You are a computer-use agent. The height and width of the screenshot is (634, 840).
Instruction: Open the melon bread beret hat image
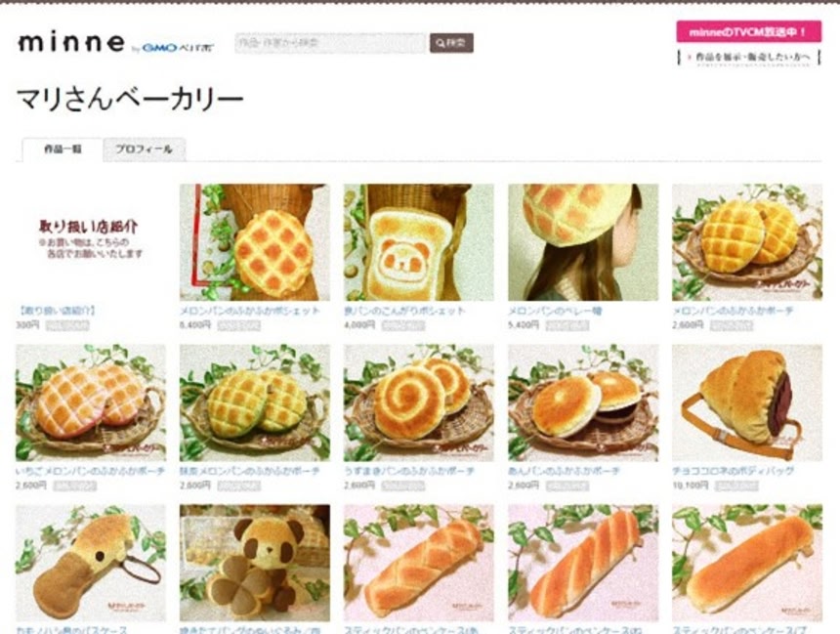pos(583,242)
